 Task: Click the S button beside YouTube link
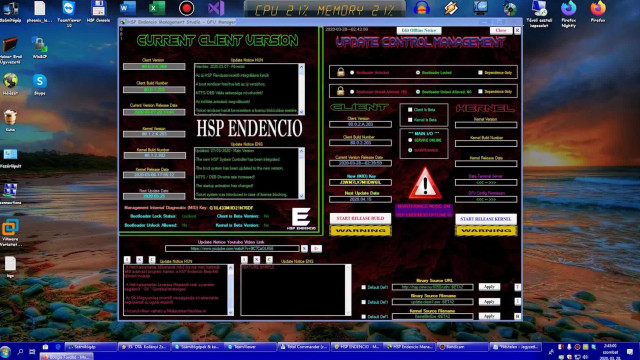click(x=304, y=248)
